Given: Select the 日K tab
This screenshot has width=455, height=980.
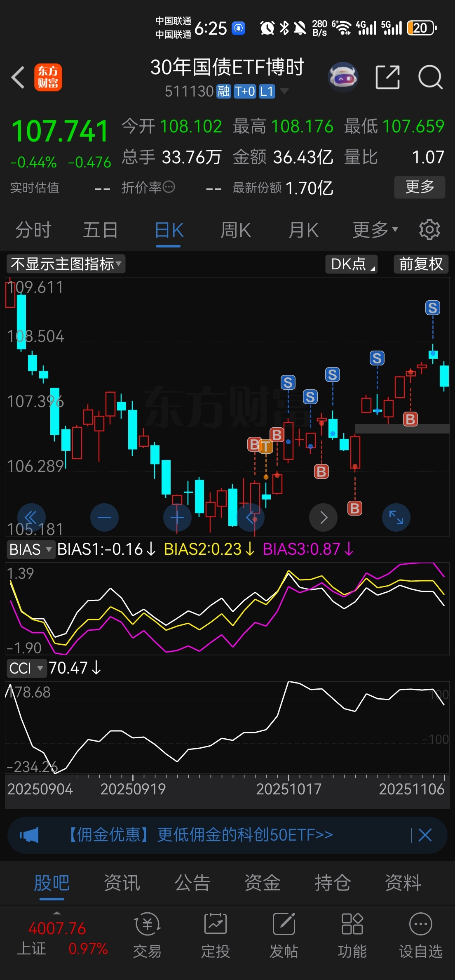Looking at the screenshot, I should 169,230.
